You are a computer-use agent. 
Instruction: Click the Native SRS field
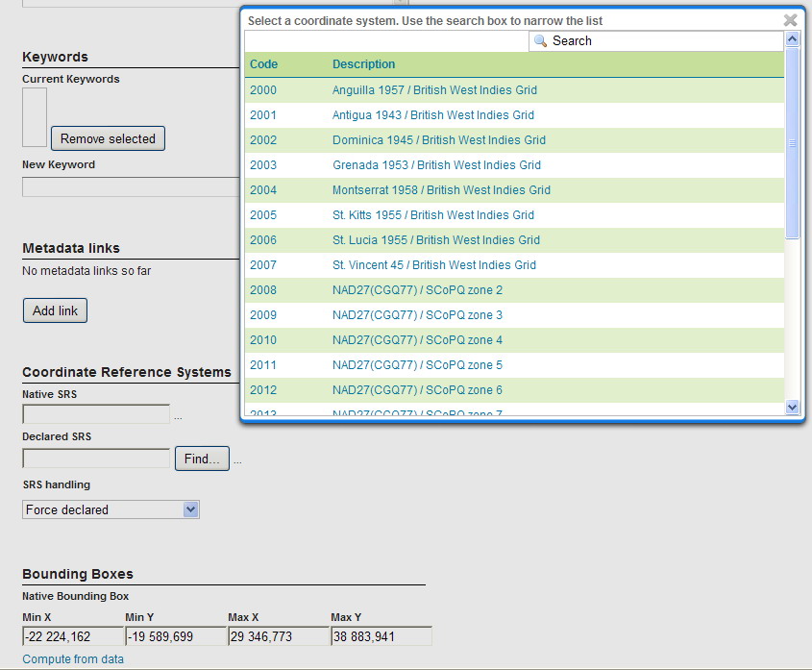(96, 414)
